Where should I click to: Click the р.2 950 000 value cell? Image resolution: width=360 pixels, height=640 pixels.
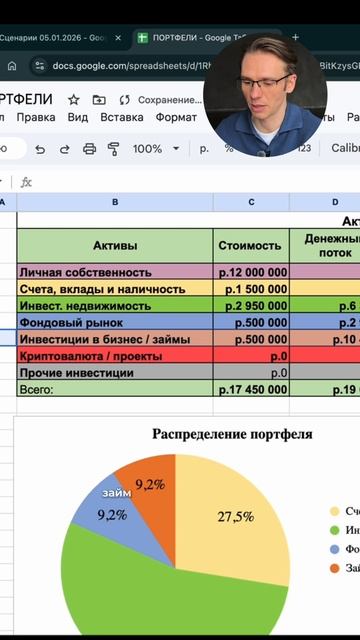pyautogui.click(x=251, y=306)
